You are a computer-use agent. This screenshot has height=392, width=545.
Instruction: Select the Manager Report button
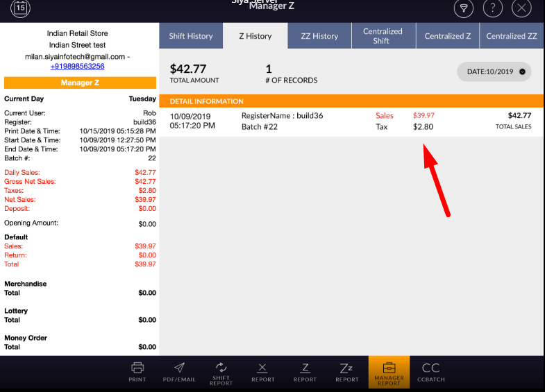[x=389, y=372]
